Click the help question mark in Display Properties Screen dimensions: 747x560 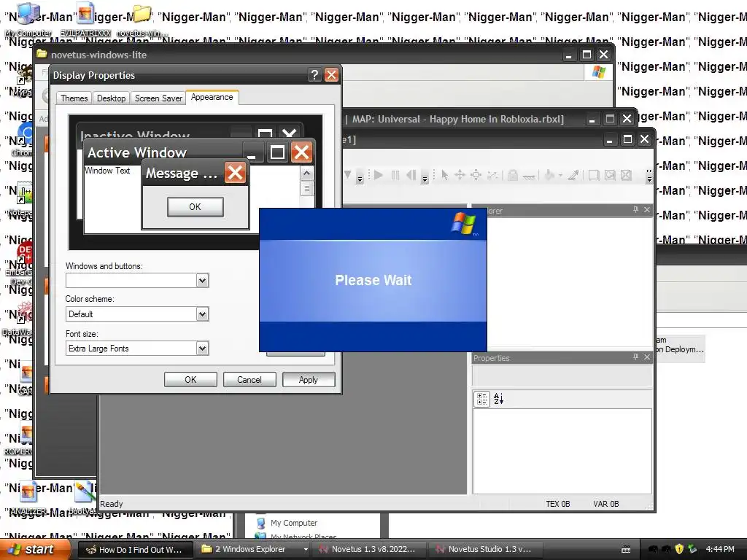pyautogui.click(x=314, y=75)
